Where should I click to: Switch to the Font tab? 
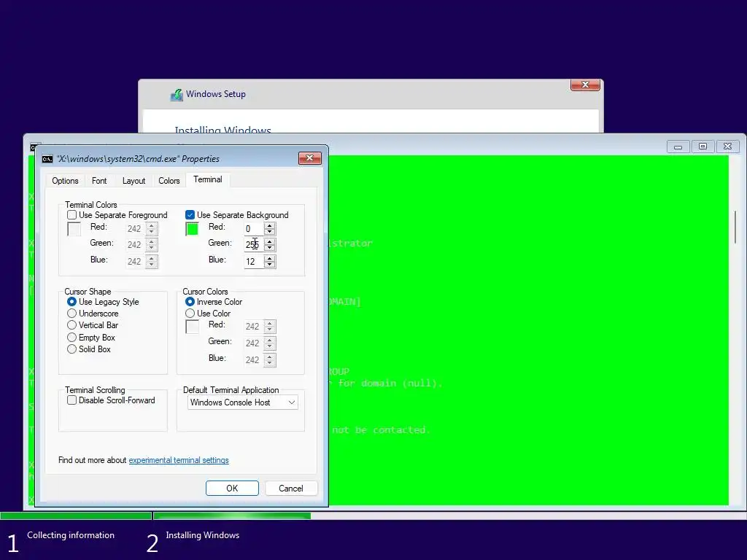pyautogui.click(x=99, y=181)
